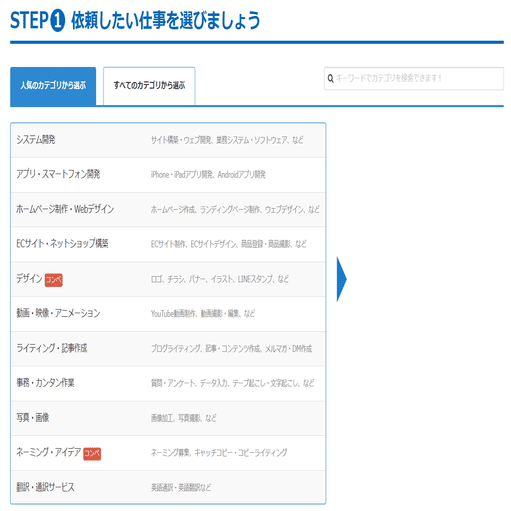Click the description 'iPhone・iPadアプリ開発、Androidアプリ開発'
This screenshot has width=511, height=511.
[x=208, y=175]
